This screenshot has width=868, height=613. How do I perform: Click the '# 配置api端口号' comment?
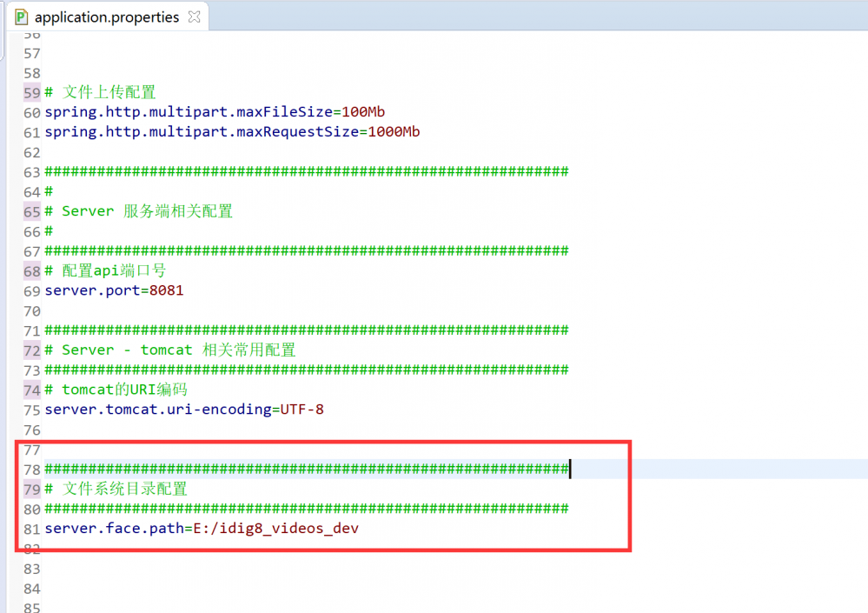tap(105, 270)
